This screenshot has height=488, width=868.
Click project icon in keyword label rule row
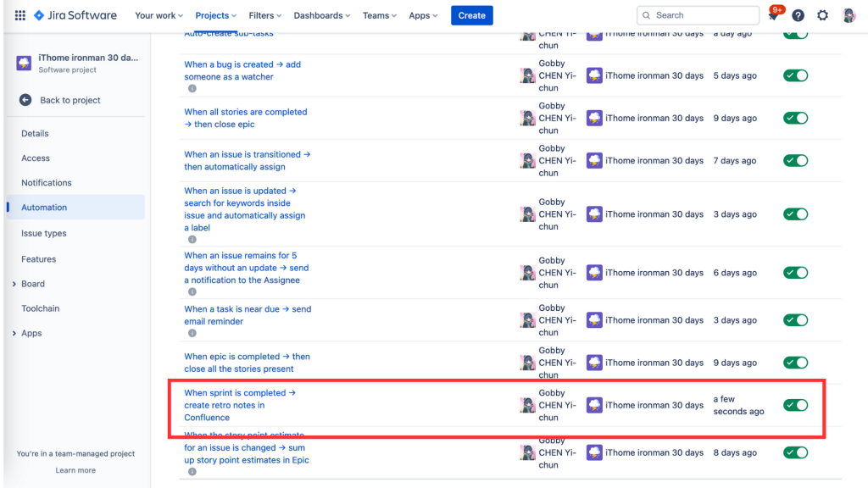(594, 214)
